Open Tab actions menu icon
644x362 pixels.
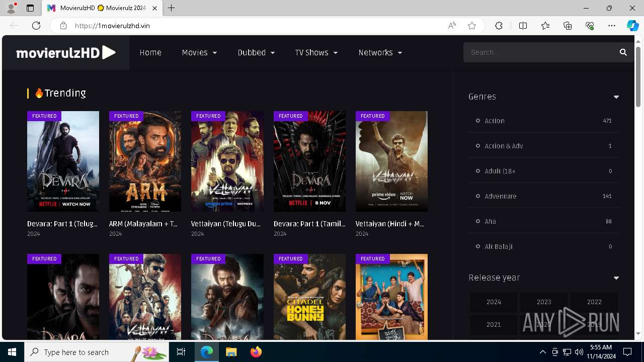30,8
